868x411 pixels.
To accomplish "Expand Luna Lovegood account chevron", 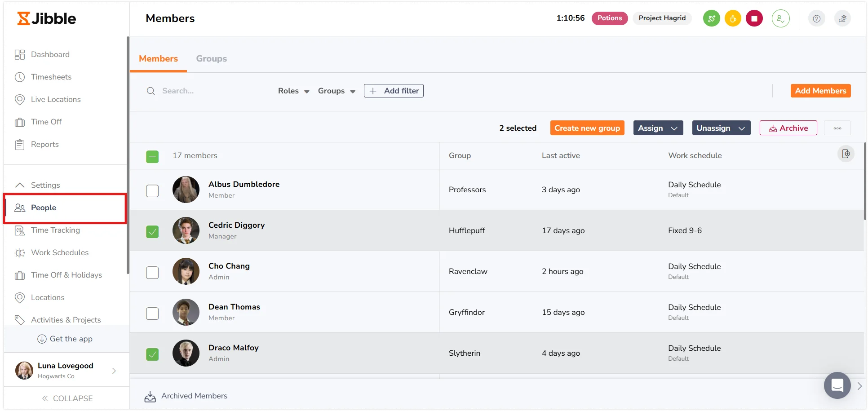I will (114, 371).
